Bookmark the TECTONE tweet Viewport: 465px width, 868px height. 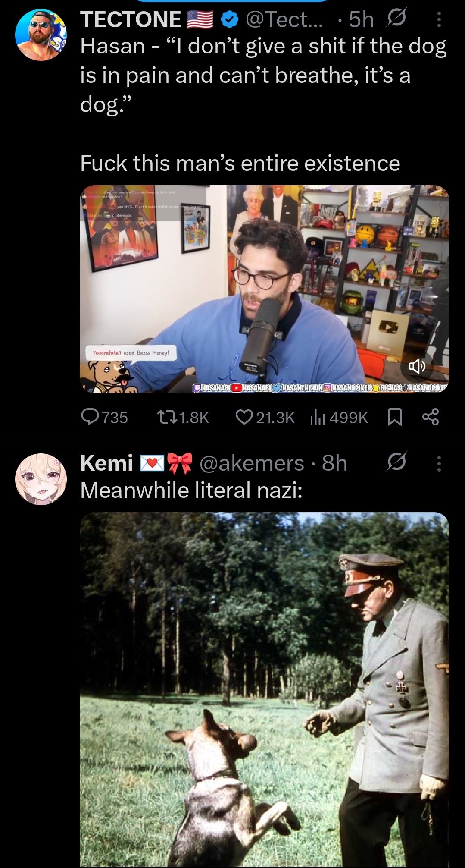(395, 417)
